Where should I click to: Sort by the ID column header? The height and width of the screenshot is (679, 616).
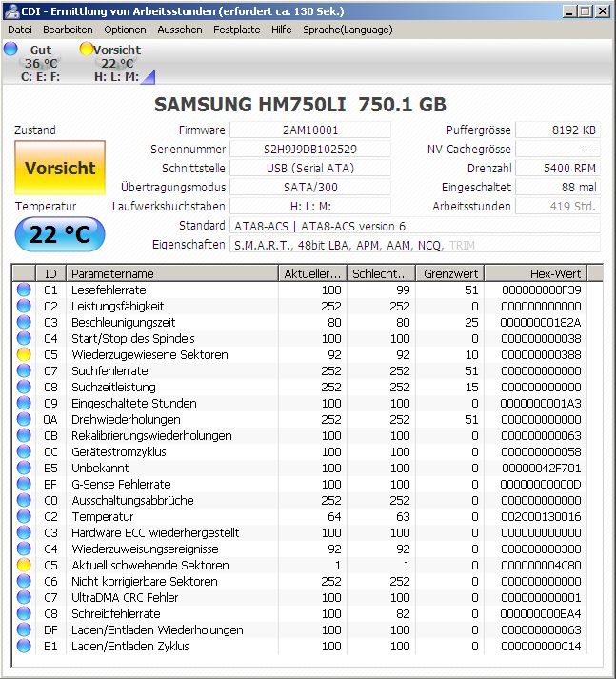pyautogui.click(x=50, y=273)
